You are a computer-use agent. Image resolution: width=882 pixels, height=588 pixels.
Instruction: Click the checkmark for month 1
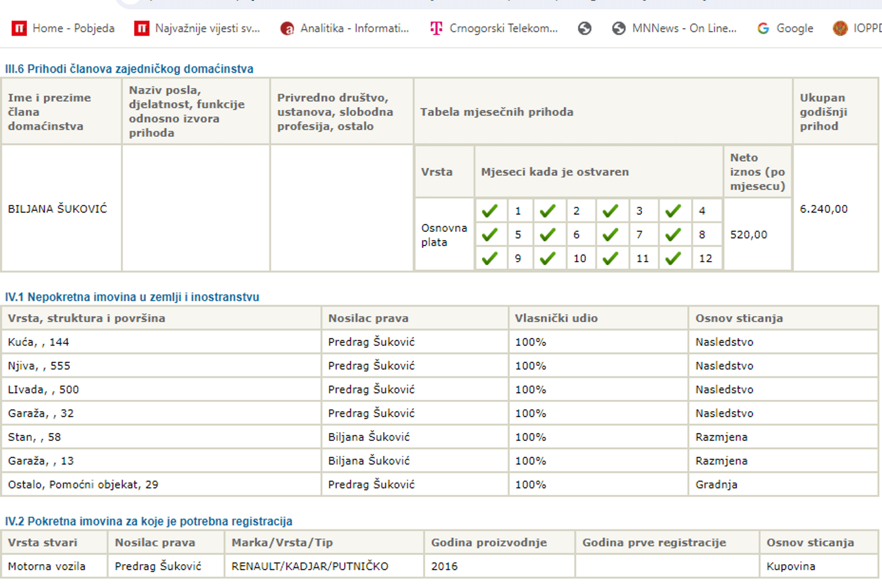[x=490, y=211]
